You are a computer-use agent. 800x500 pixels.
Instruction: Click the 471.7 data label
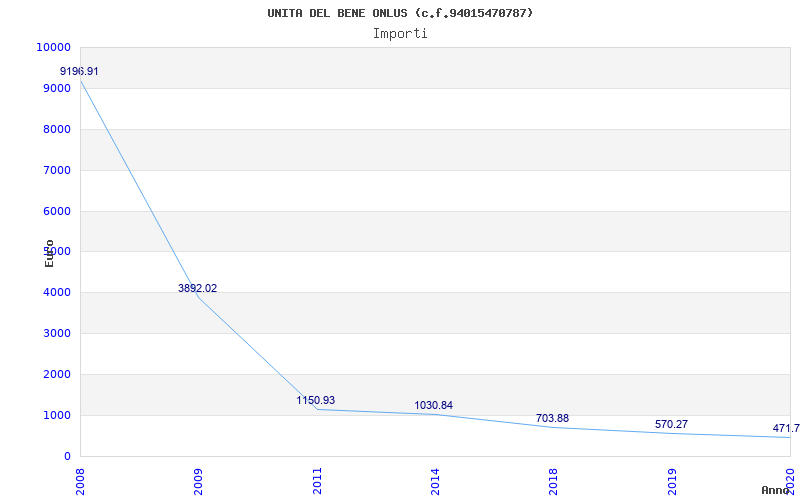click(x=786, y=429)
